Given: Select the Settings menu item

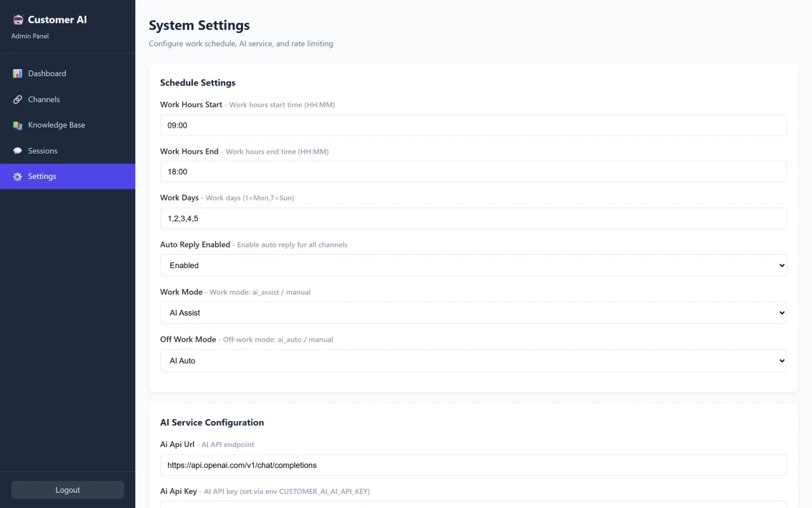Looking at the screenshot, I should 67,177.
